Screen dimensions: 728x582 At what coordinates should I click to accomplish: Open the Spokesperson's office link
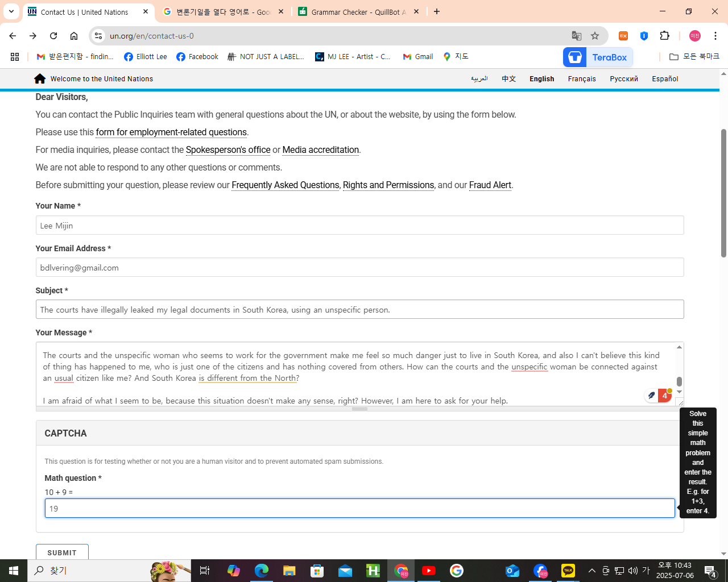(x=228, y=150)
